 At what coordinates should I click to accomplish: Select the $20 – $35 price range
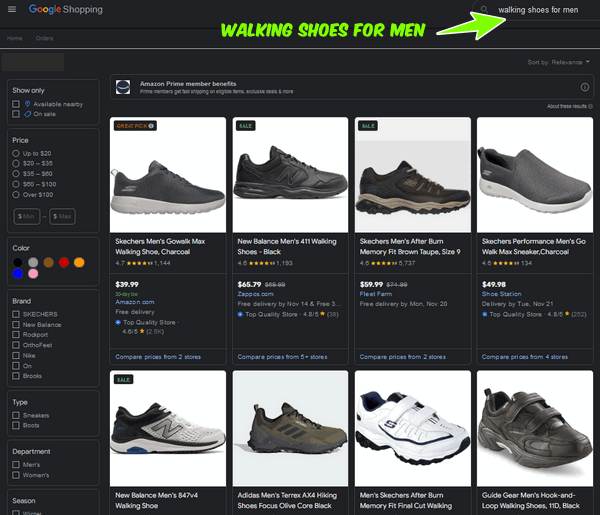[16, 163]
